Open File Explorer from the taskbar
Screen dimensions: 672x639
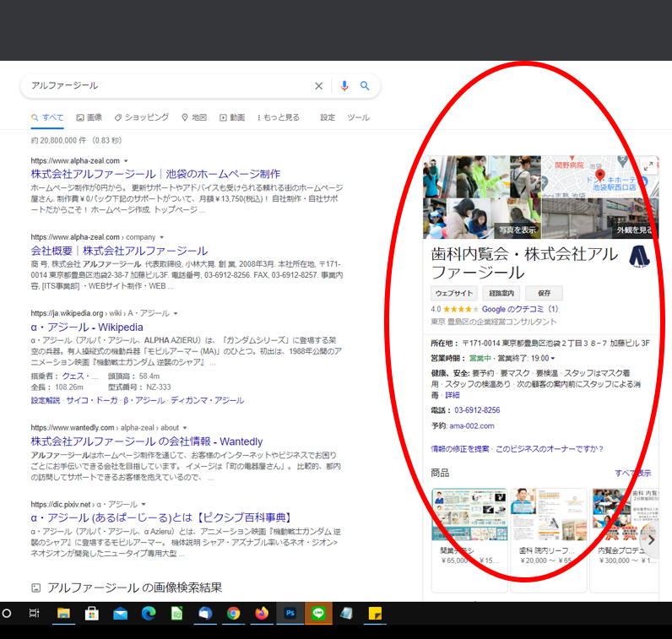tap(63, 614)
